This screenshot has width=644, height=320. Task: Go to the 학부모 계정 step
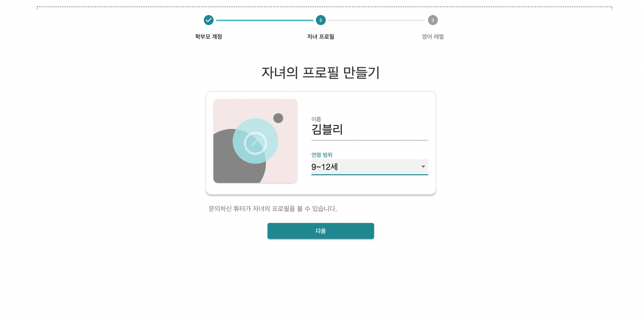click(x=209, y=37)
